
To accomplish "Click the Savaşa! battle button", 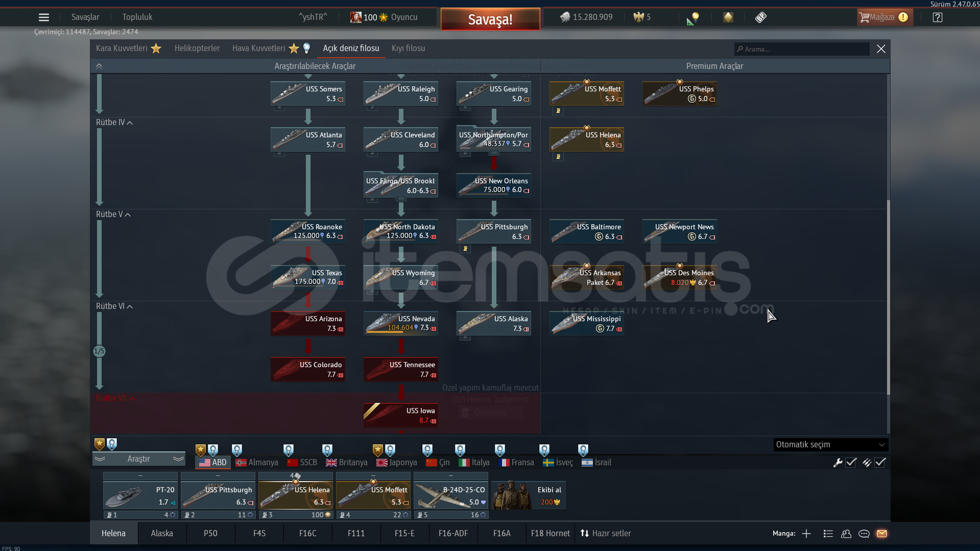I will (490, 19).
